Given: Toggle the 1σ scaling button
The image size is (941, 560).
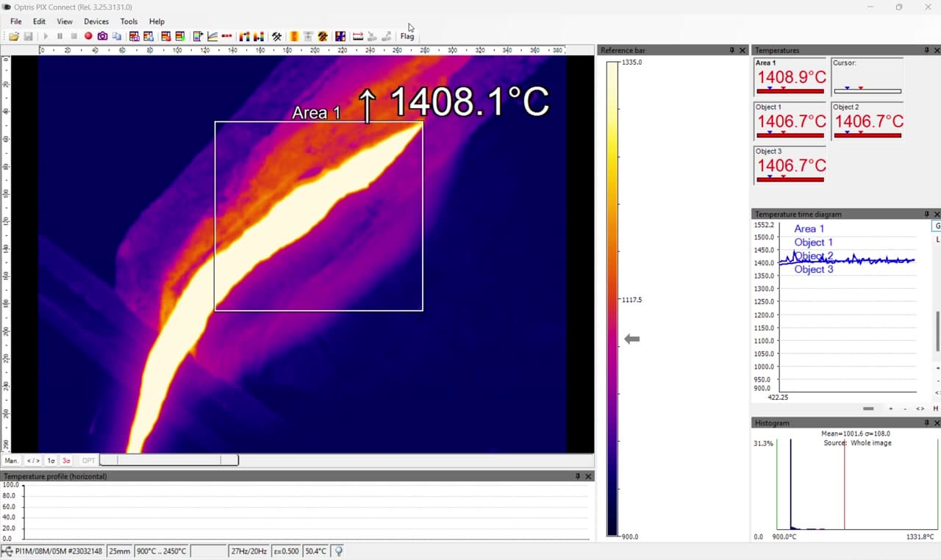Looking at the screenshot, I should [x=51, y=461].
